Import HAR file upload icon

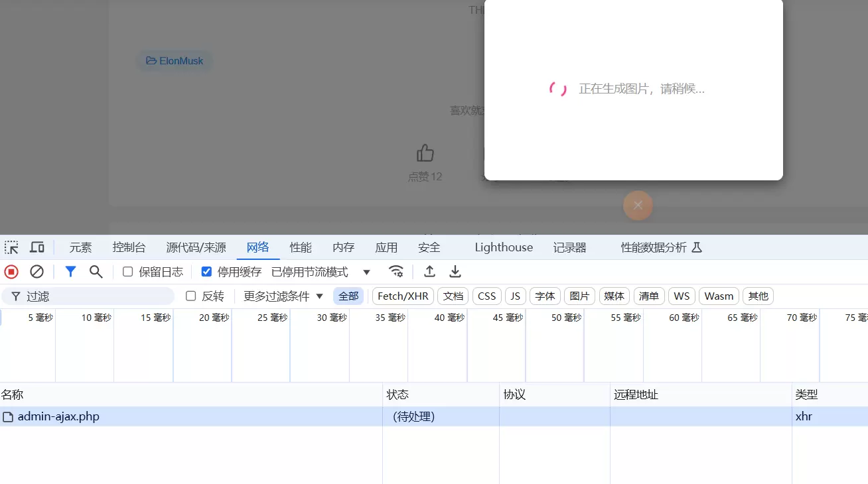pos(430,272)
